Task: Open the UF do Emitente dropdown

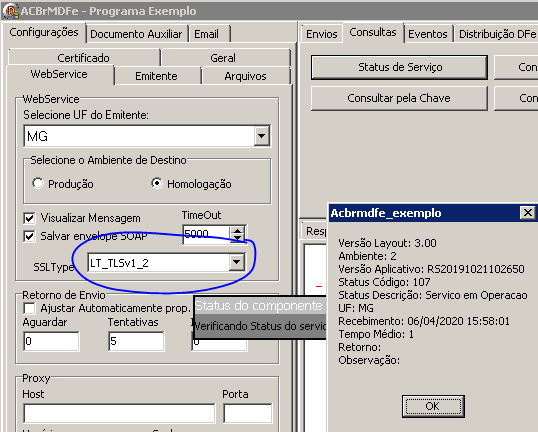Action: pos(261,136)
